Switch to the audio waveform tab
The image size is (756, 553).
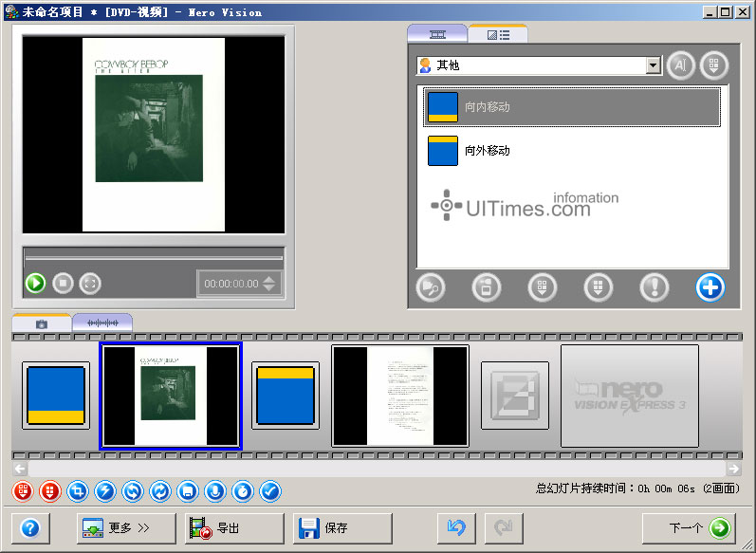coord(102,323)
